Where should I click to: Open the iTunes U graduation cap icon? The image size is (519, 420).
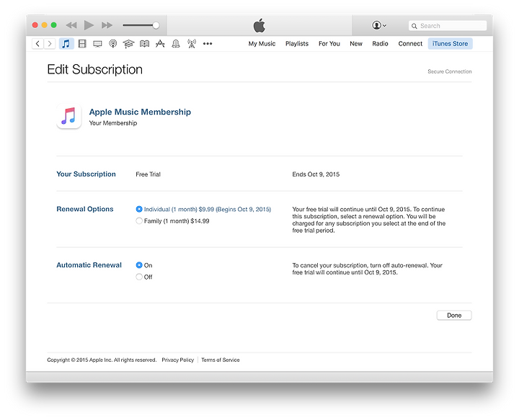(128, 44)
